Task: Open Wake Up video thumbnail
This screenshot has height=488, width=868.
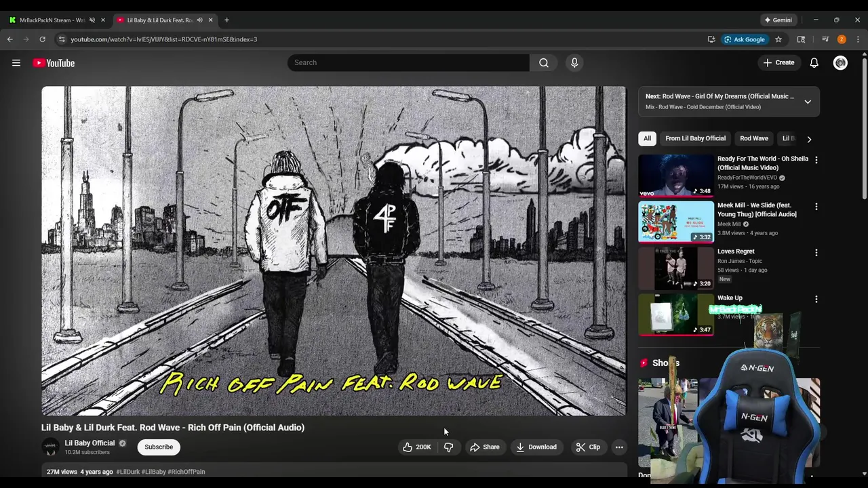Action: [676, 314]
